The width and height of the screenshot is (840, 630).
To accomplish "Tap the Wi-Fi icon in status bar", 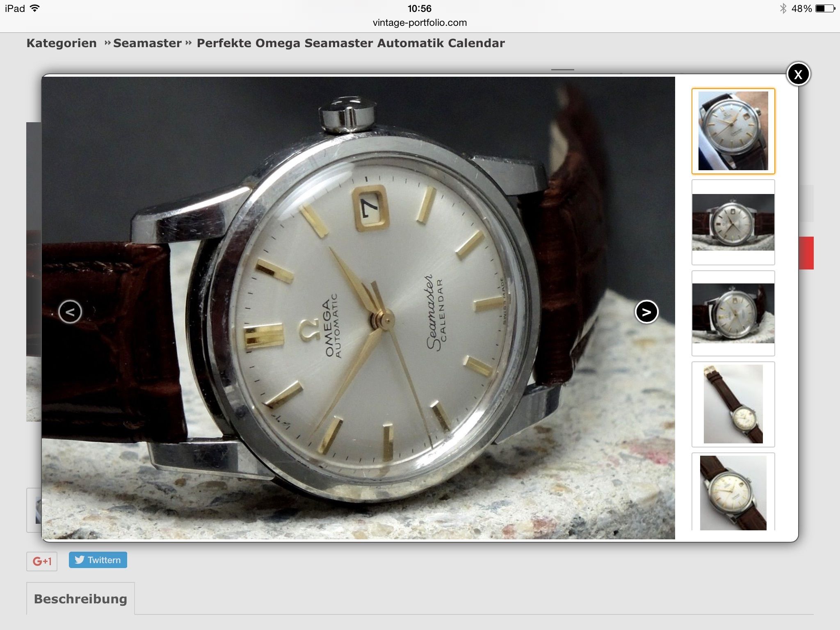I will pyautogui.click(x=35, y=8).
